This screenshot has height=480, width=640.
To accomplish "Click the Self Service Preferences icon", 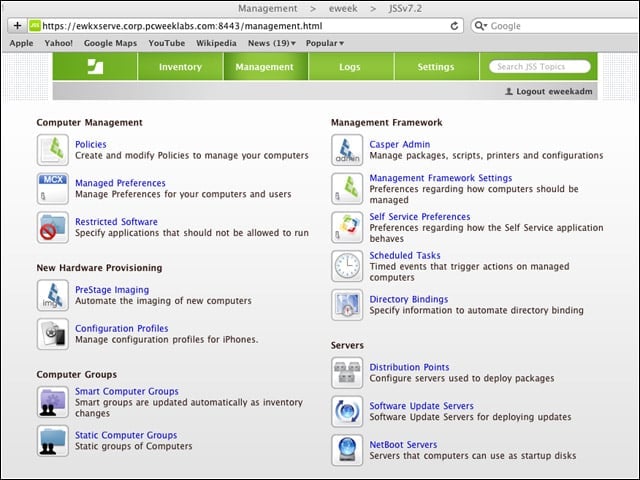I will point(347,227).
